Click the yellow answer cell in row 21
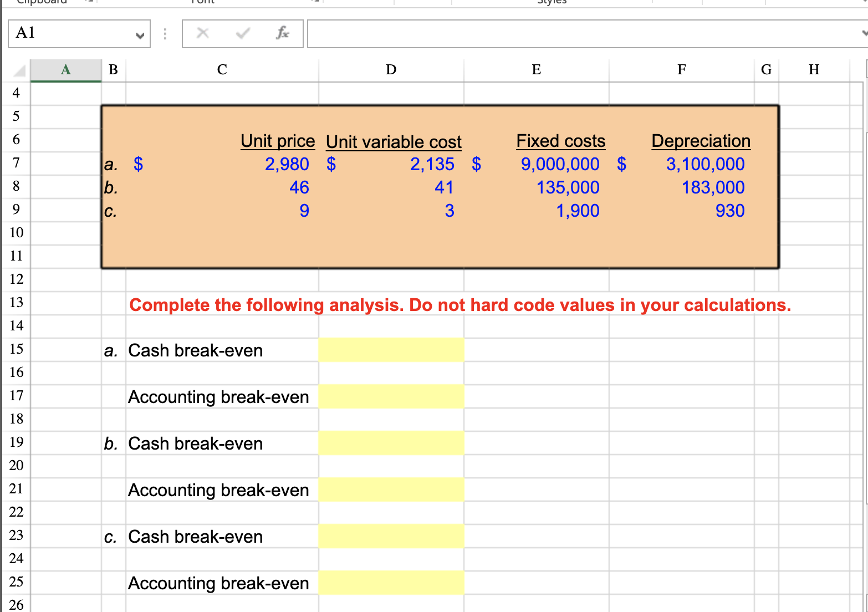Image resolution: width=868 pixels, height=612 pixels. pyautogui.click(x=391, y=489)
